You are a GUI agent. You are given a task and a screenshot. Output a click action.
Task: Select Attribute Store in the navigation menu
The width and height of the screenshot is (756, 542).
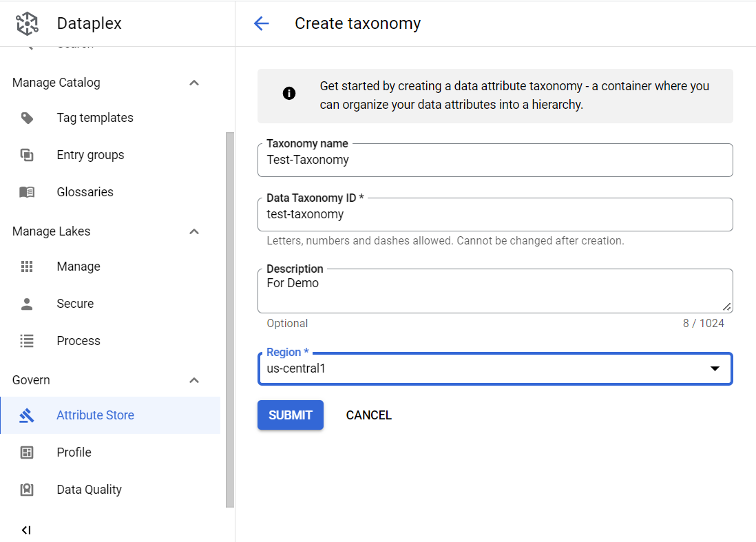tap(96, 415)
